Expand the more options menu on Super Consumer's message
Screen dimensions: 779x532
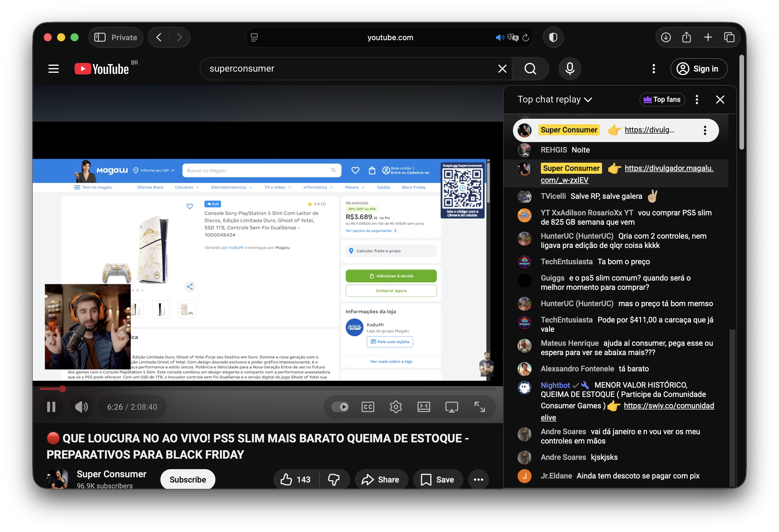pos(705,130)
